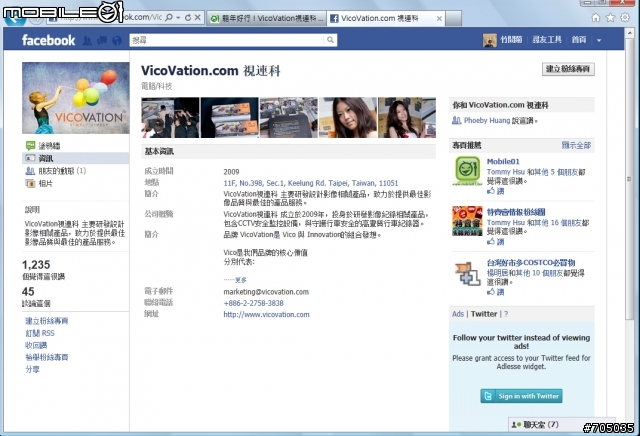
Task: Click Home link in Facebook header
Action: pos(579,40)
